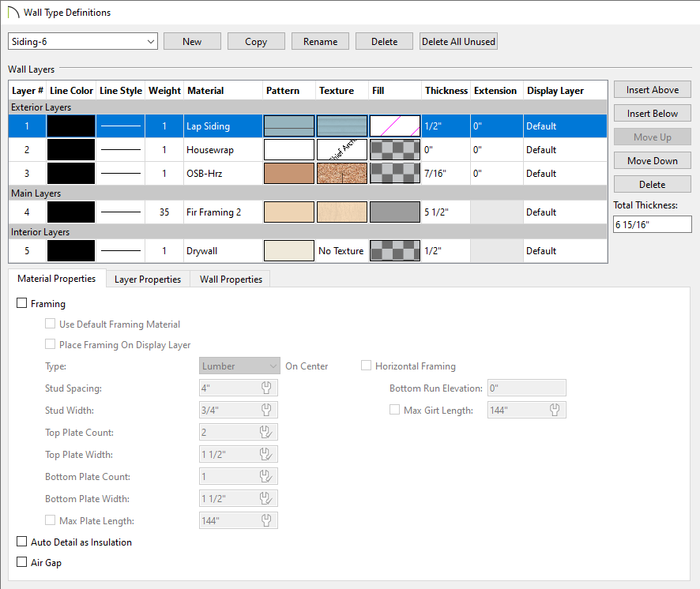Check the Framing checkbox
This screenshot has height=589, width=700.
[x=21, y=303]
